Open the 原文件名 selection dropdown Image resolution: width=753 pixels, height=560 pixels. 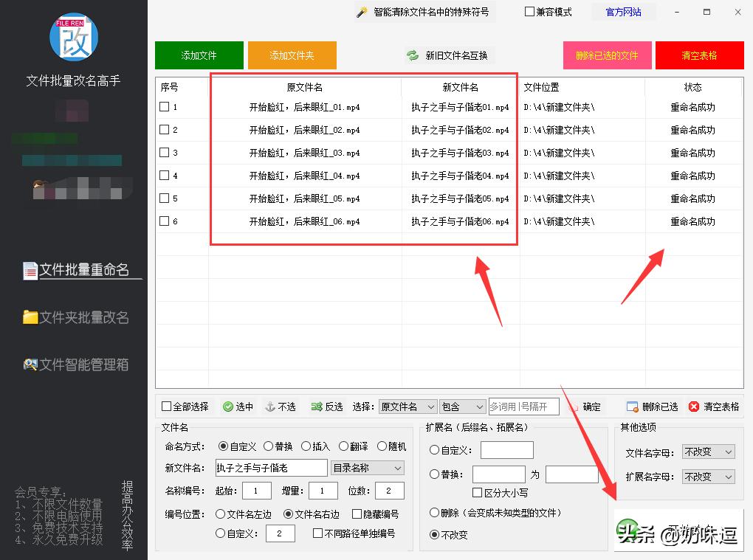(407, 406)
